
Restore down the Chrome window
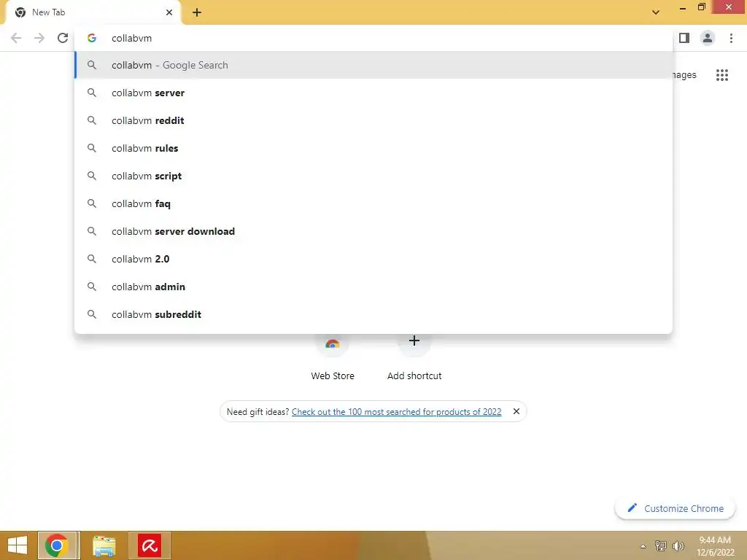702,7
